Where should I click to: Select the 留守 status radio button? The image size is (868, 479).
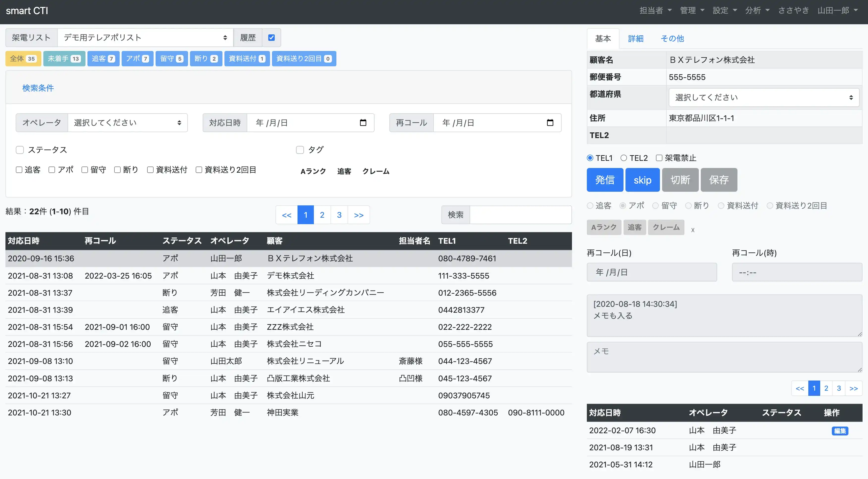(x=656, y=205)
